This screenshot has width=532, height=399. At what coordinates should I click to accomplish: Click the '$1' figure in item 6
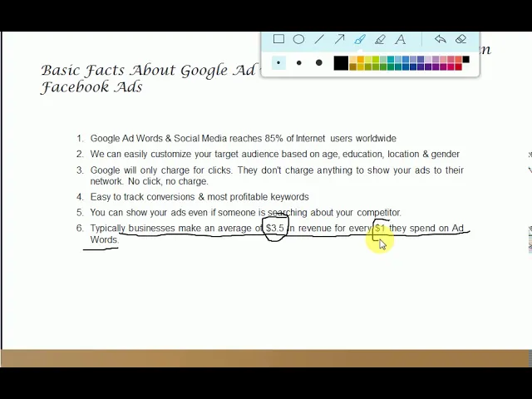380,229
